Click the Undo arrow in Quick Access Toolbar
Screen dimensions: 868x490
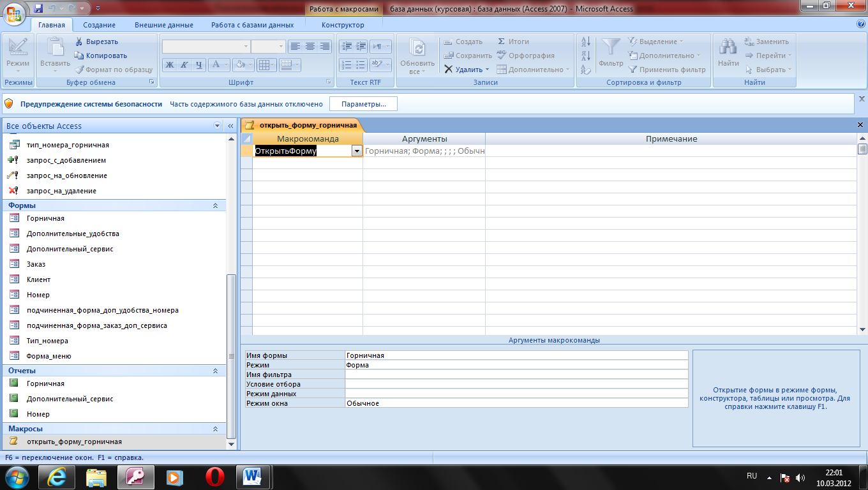click(52, 8)
